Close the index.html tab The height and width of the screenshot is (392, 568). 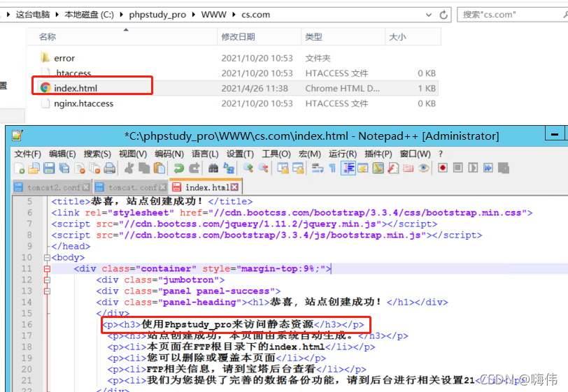pos(235,187)
